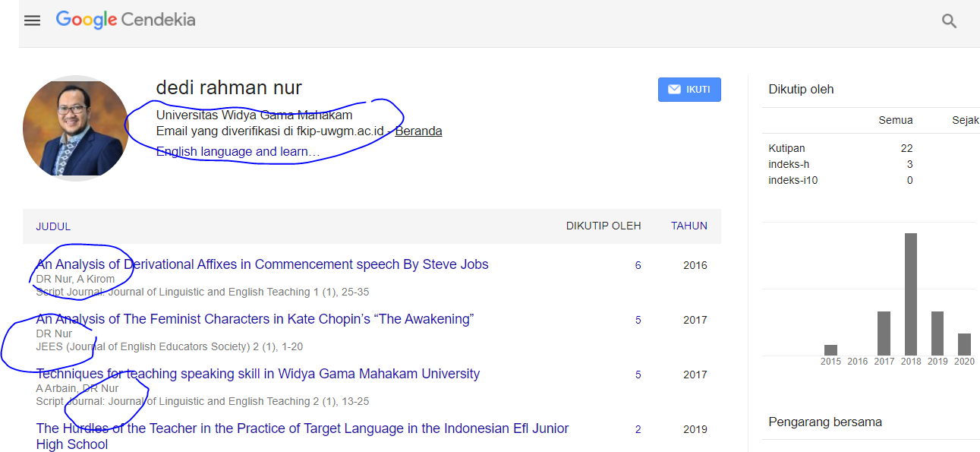Open Techniques for teaching speaking skill article
980x452 pixels.
click(258, 374)
